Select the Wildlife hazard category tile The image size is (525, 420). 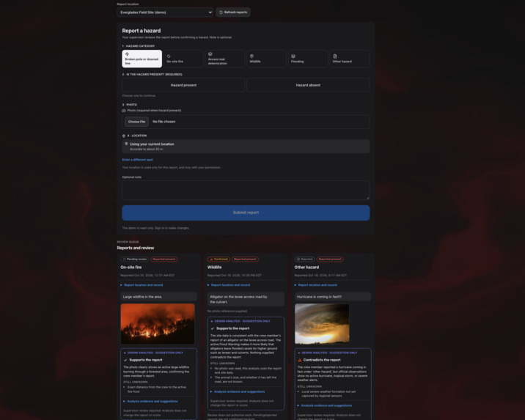[266, 59]
